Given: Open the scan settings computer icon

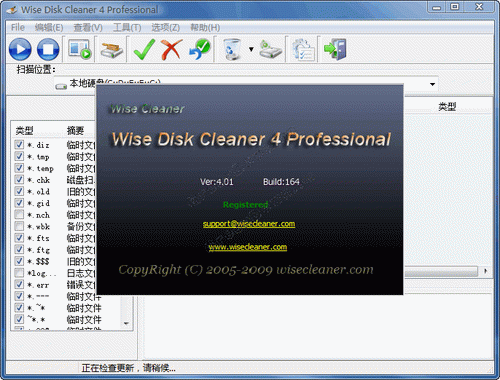Looking at the screenshot, I should 79,49.
